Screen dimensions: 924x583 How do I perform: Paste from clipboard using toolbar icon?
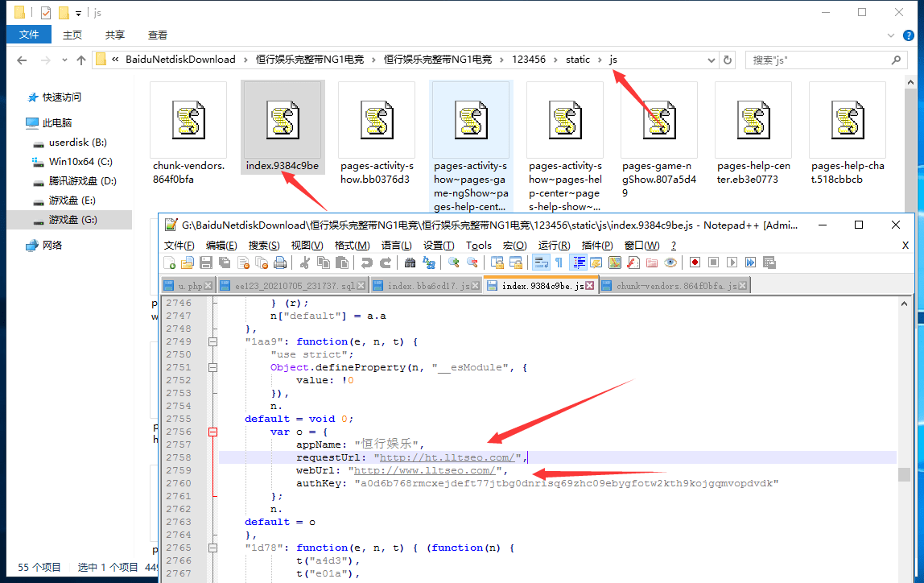(x=342, y=263)
